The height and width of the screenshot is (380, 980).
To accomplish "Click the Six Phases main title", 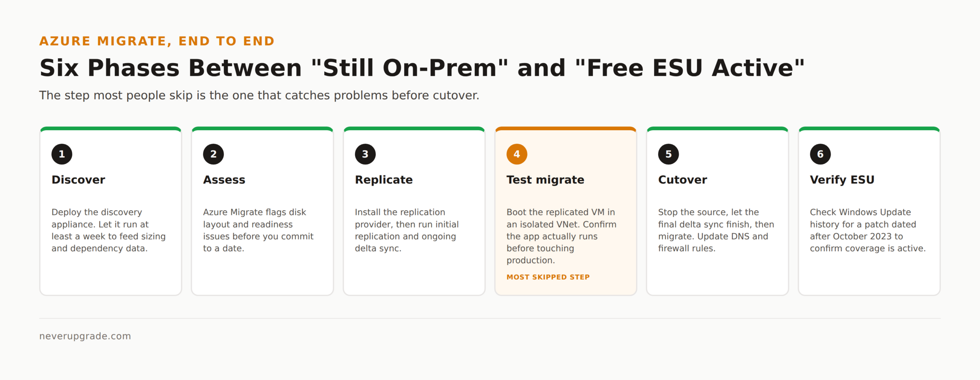I will [x=422, y=68].
